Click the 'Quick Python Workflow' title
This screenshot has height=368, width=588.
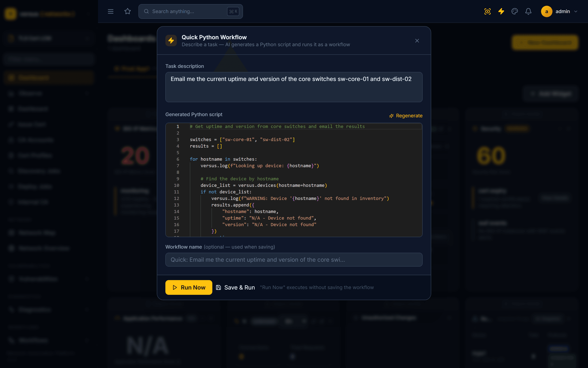pyautogui.click(x=214, y=37)
